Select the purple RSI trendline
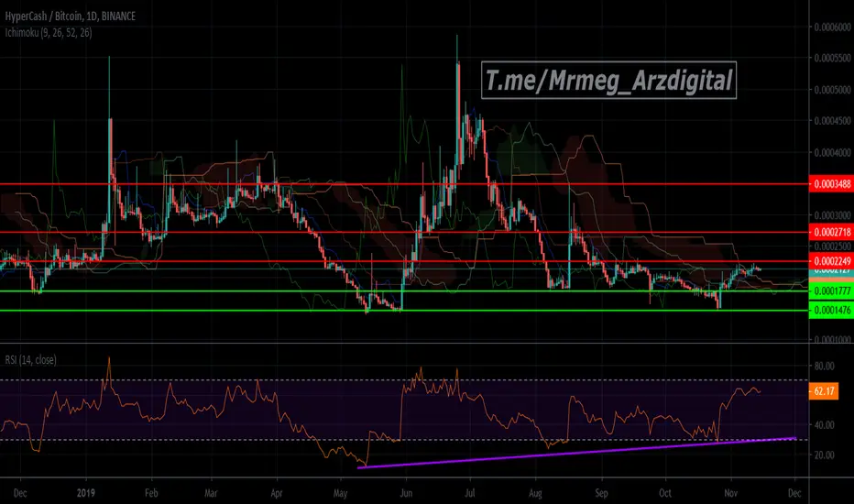Screen dimensions: 854x504 (577, 453)
